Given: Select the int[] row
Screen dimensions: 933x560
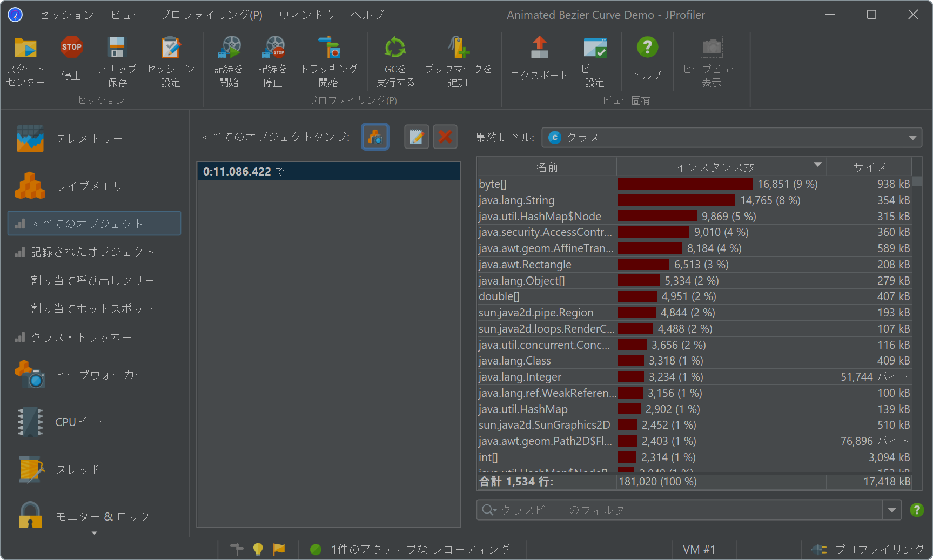Looking at the screenshot, I should [x=694, y=457].
